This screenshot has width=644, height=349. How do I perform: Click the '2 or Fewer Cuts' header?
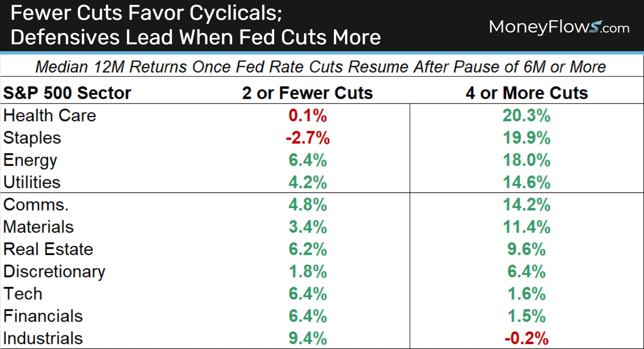307,93
